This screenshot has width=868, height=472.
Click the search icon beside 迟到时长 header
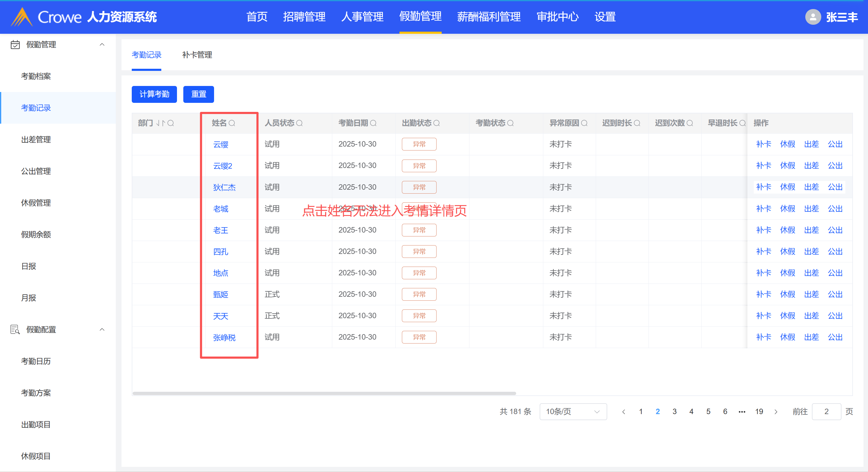[x=637, y=123]
